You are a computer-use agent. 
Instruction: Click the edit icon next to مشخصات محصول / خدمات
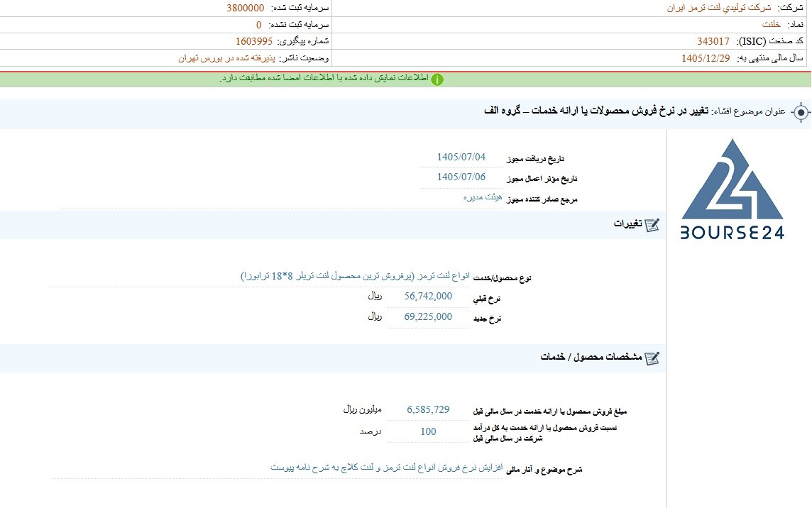[x=652, y=358]
